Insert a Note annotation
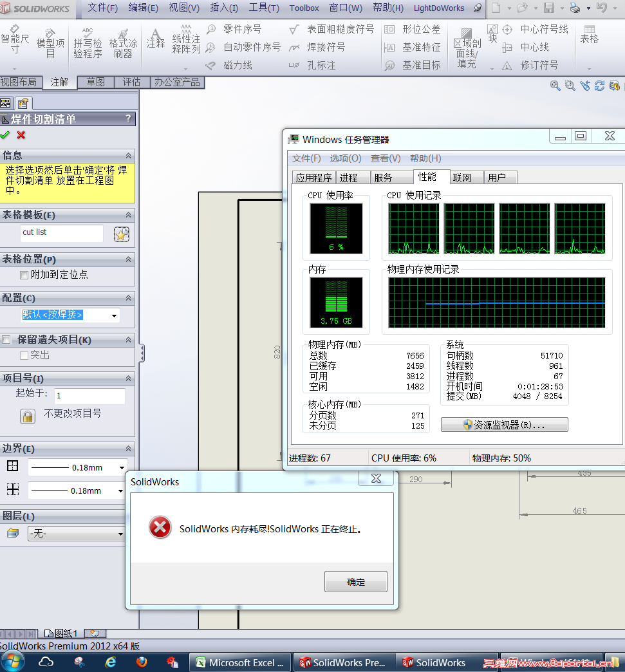 (x=156, y=39)
